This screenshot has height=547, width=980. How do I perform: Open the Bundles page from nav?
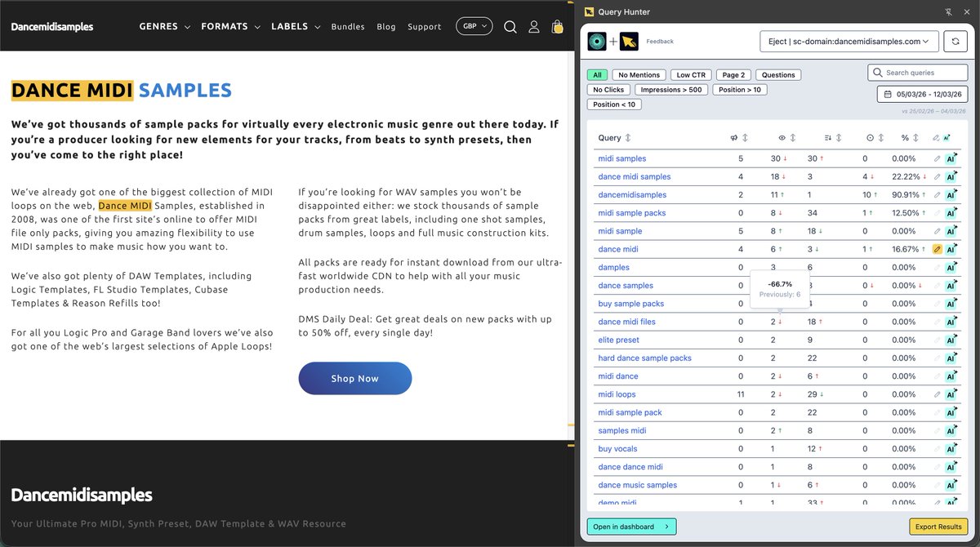(348, 27)
